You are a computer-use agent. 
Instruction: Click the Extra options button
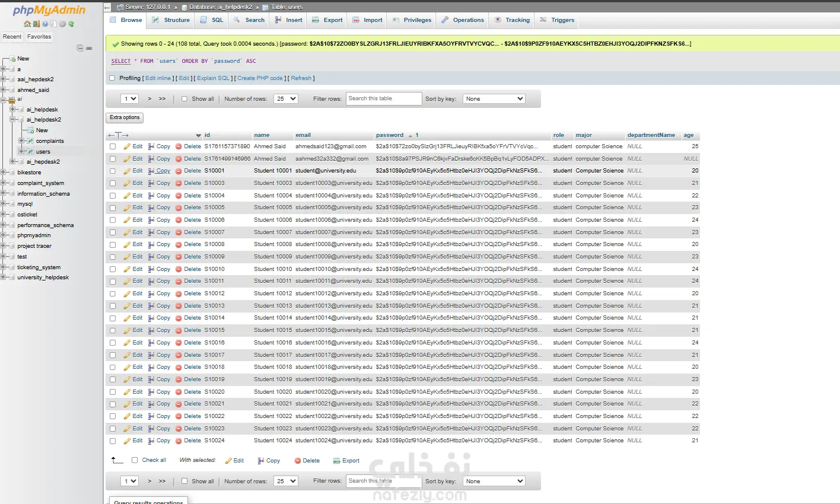pyautogui.click(x=125, y=117)
